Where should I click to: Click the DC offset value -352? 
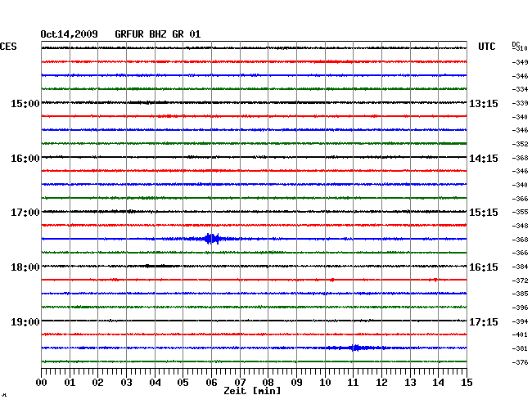[520, 144]
